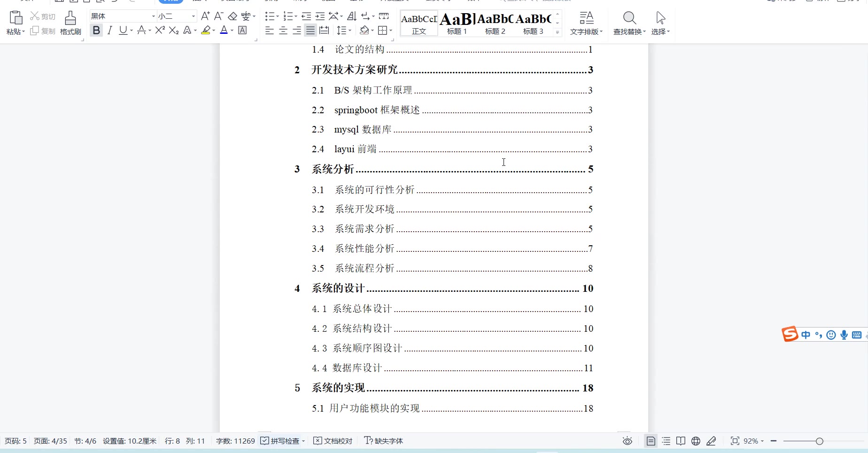Toggle Italic formatting

[110, 31]
